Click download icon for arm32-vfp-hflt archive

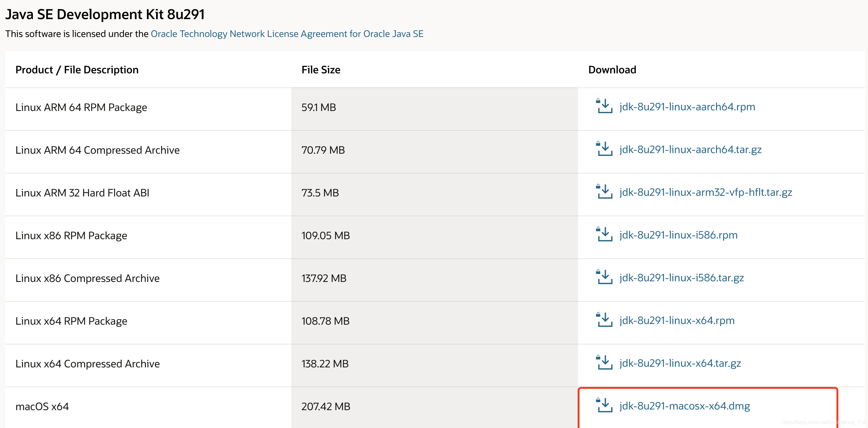click(x=604, y=192)
